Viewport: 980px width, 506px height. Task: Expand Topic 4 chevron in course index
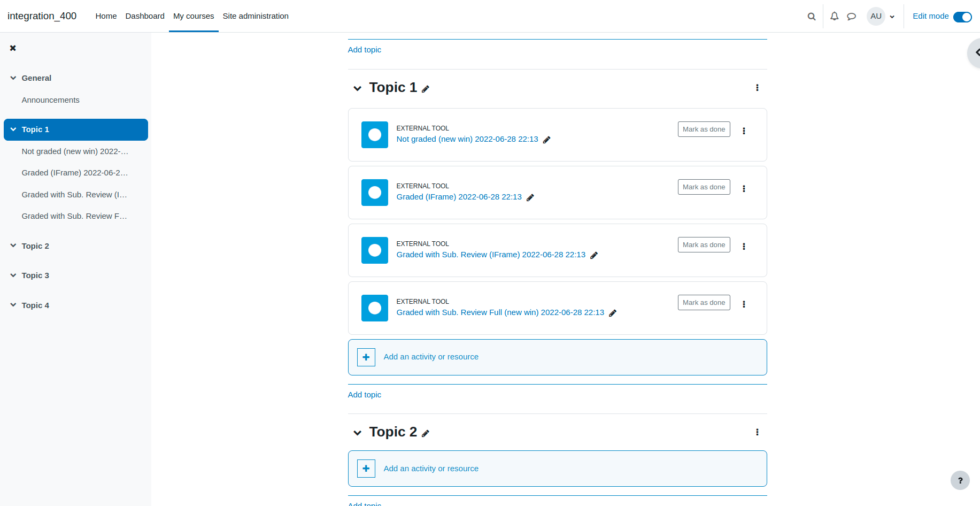pyautogui.click(x=13, y=305)
